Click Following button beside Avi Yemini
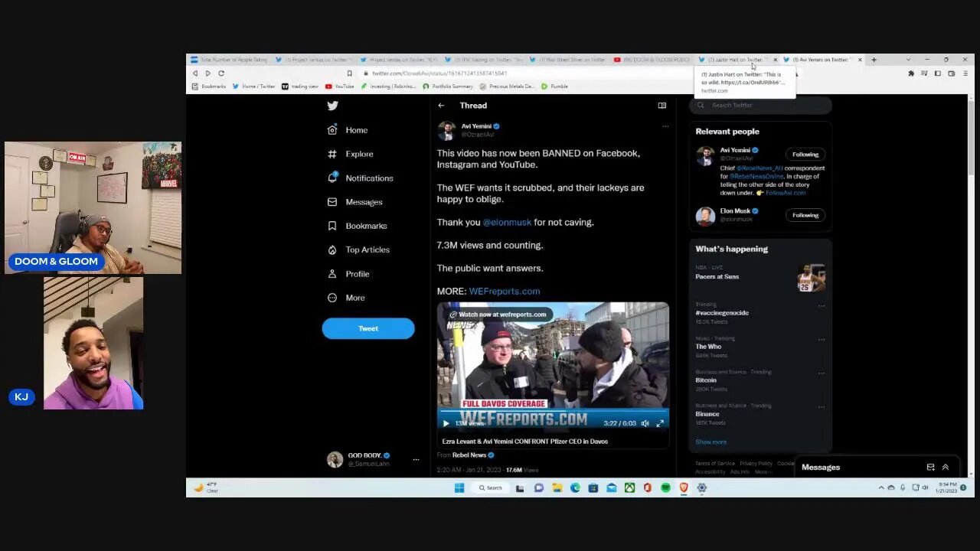Image resolution: width=980 pixels, height=551 pixels. coord(805,154)
